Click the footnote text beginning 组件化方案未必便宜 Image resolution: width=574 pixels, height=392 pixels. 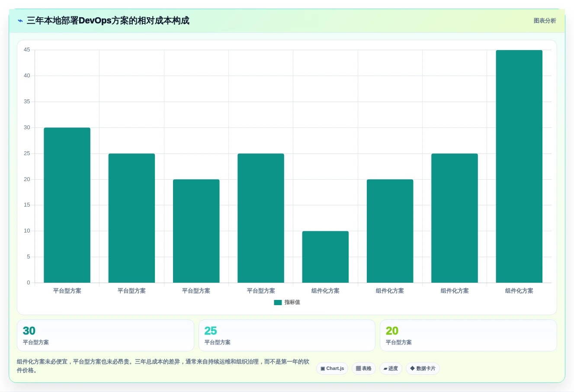(163, 366)
